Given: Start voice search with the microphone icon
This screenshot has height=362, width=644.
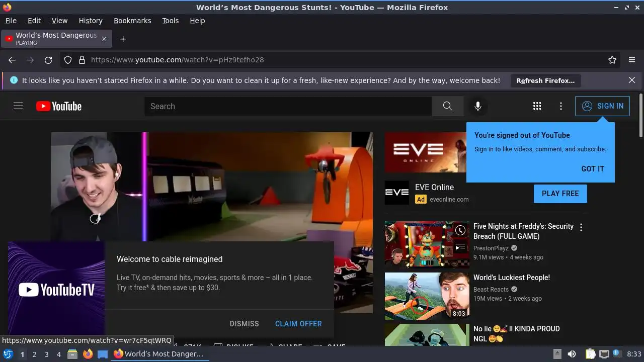Looking at the screenshot, I should (x=478, y=106).
